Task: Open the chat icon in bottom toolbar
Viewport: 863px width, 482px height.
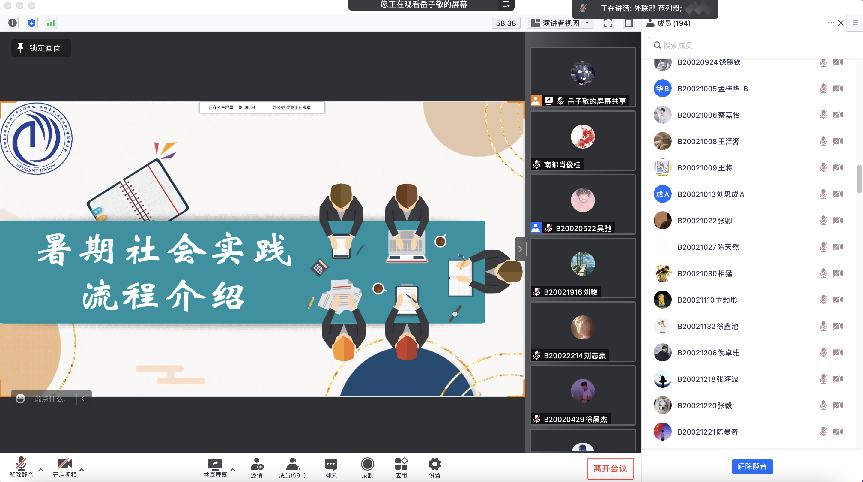Action: [x=331, y=465]
